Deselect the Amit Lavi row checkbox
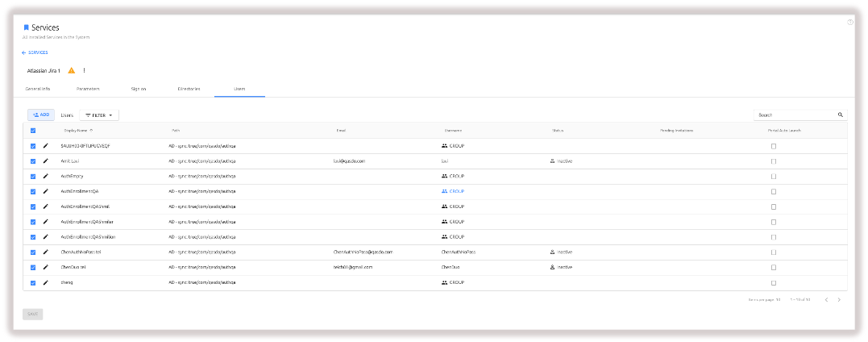The image size is (868, 342). (x=33, y=161)
